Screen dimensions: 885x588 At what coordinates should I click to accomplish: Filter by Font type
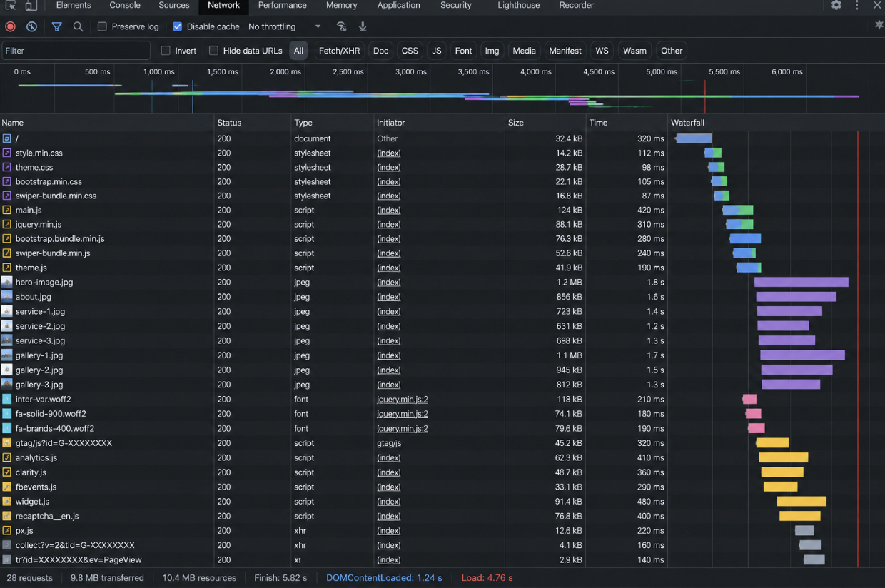463,51
